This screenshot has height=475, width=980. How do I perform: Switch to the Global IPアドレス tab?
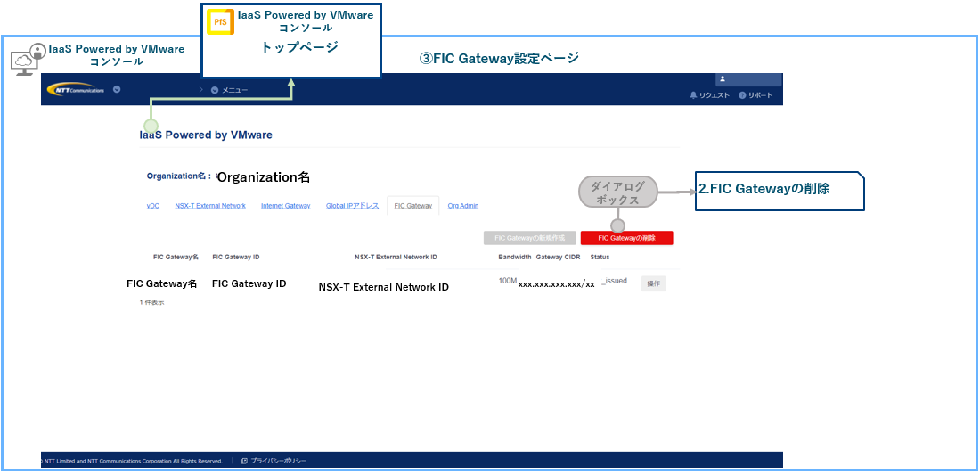(x=352, y=206)
